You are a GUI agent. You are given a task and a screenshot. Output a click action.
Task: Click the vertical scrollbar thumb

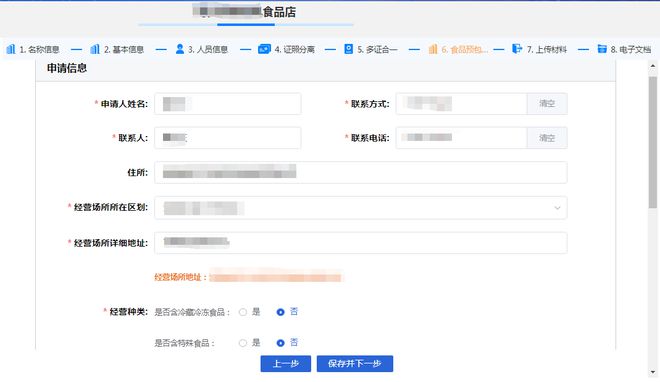pyautogui.click(x=653, y=142)
